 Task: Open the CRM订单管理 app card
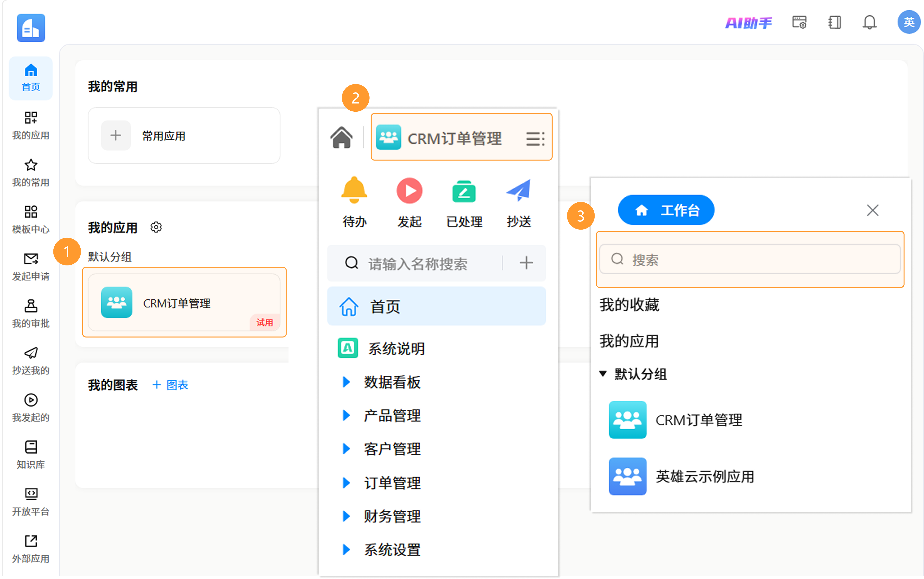pyautogui.click(x=184, y=302)
